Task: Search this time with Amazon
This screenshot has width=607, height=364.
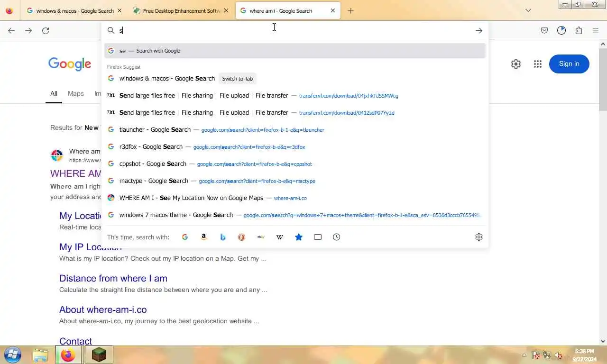Action: click(x=204, y=237)
